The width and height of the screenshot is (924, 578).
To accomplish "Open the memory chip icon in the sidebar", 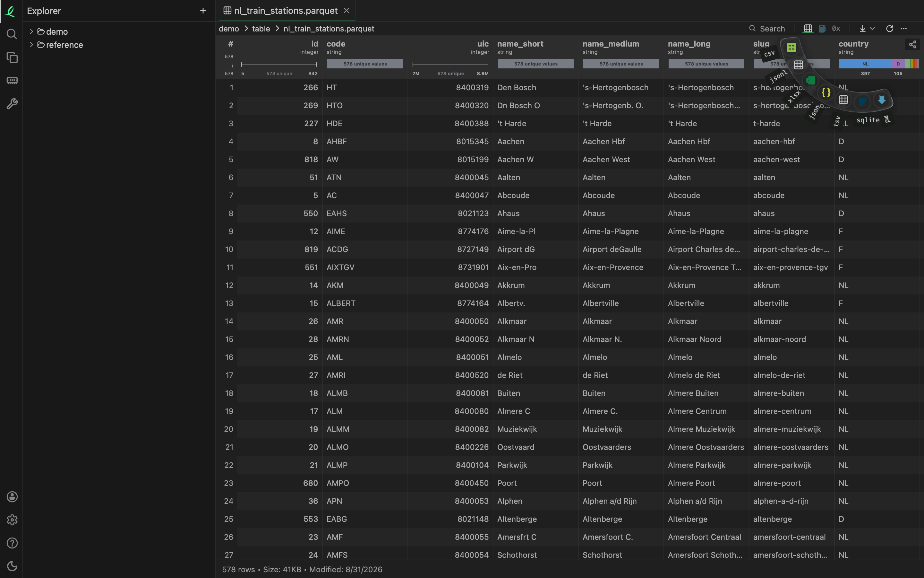I will coord(12,81).
